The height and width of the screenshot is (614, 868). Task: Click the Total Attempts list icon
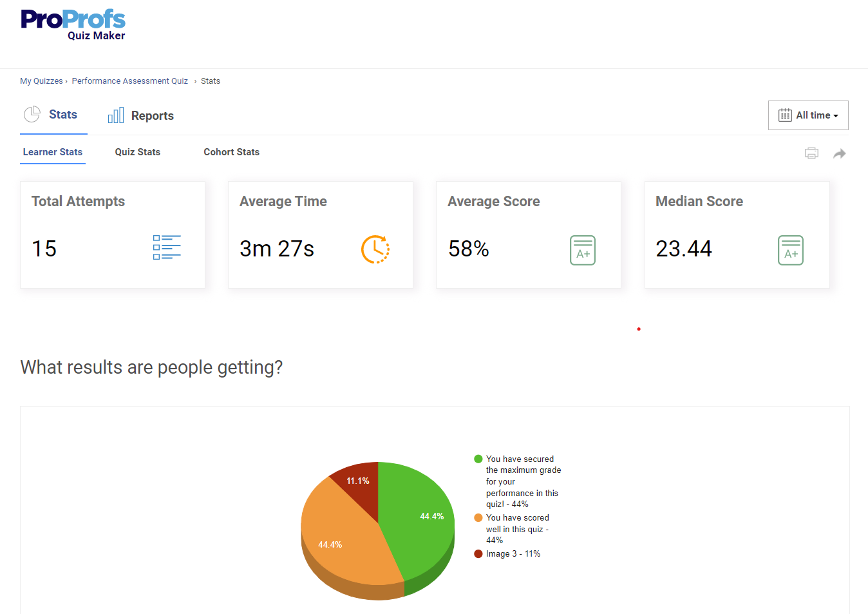[x=166, y=247]
